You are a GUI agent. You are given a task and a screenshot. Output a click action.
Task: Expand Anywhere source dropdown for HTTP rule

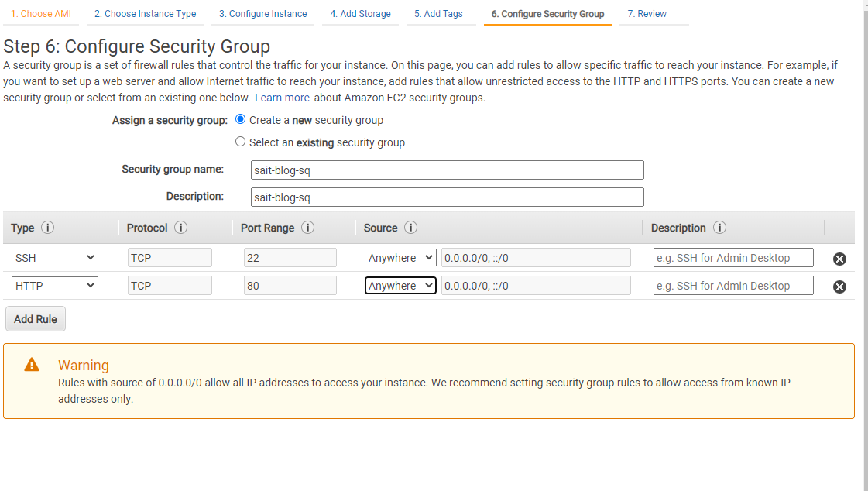point(400,285)
